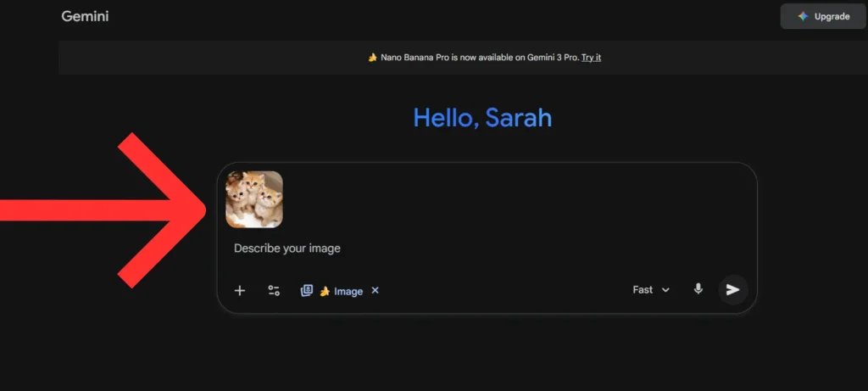Select the Nano Banana Pro announcement text
Screen dimensions: 868x391
click(x=479, y=58)
